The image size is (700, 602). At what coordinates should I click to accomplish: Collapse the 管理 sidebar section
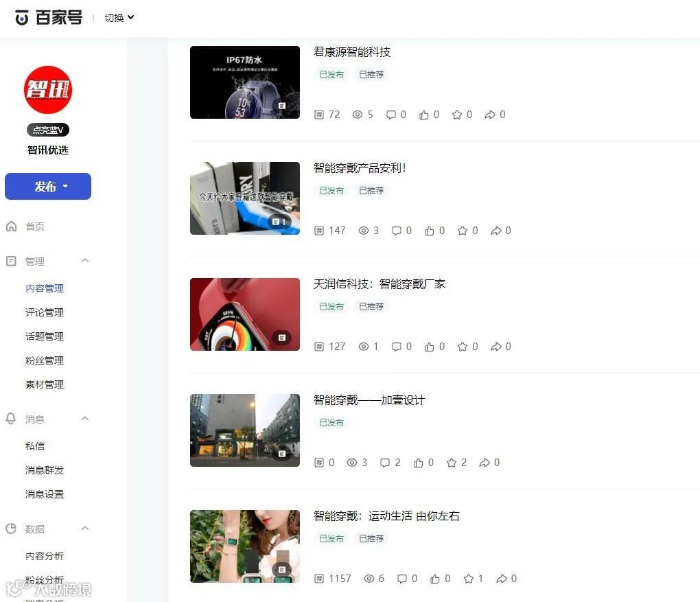(x=85, y=261)
